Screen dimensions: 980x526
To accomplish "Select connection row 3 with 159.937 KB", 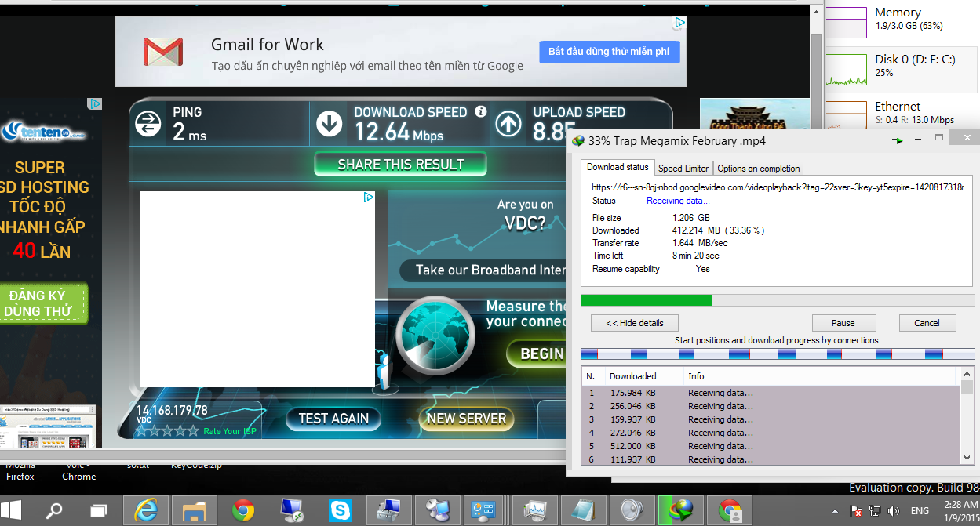I will [x=771, y=419].
